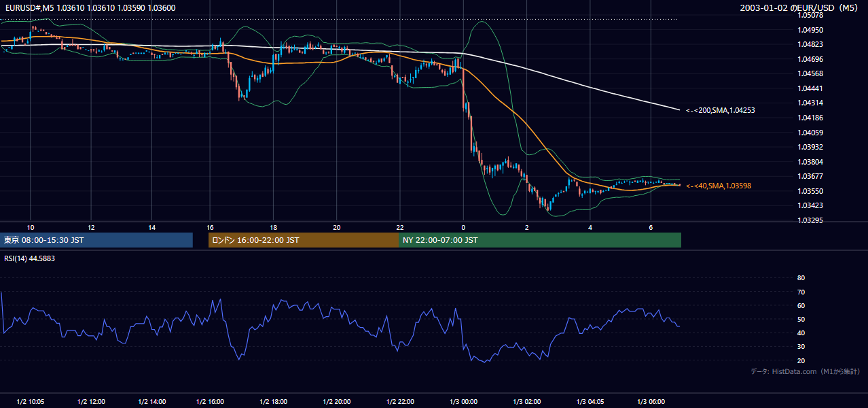Click the RSI 20 level label

coord(801,360)
